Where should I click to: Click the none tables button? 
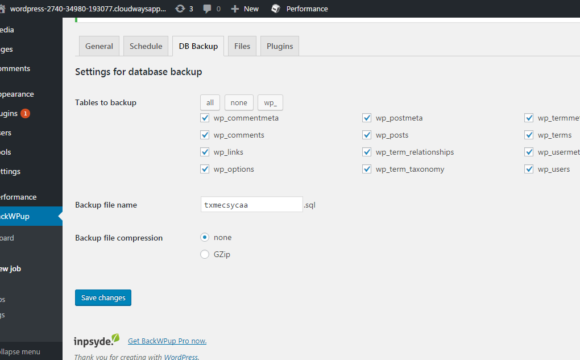(239, 102)
